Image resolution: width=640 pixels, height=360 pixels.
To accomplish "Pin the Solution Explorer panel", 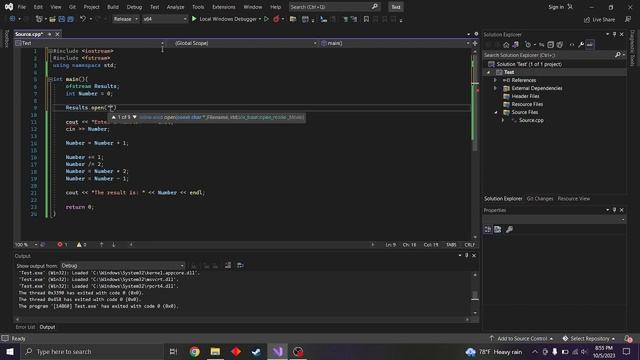I will coord(614,34).
